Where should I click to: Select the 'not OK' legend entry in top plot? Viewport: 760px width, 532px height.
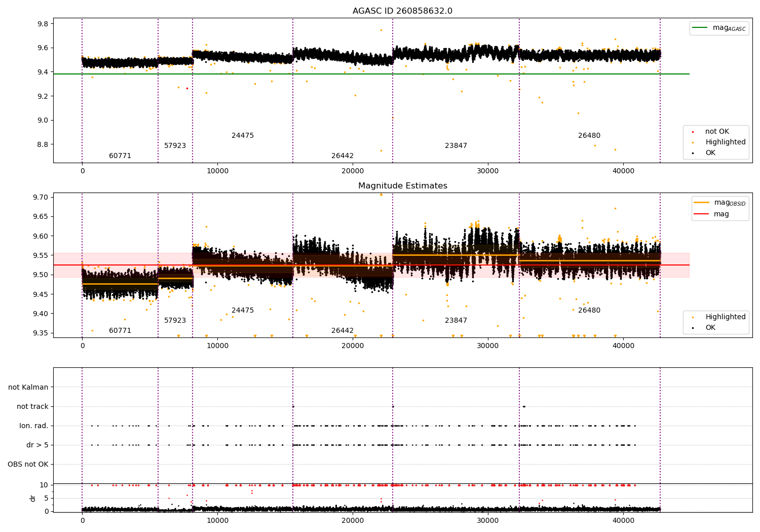[717, 132]
